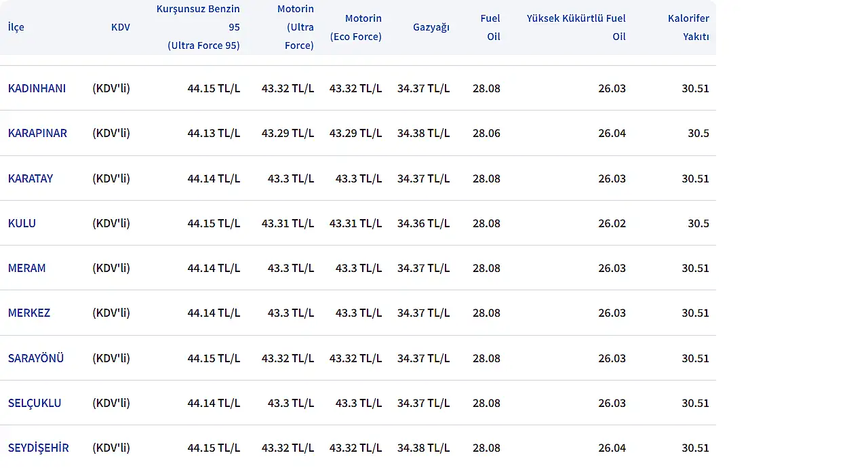Click Karapınar's 44.13 TL/L gasoline price
Viewport: 868px width, 468px height.
click(x=214, y=133)
